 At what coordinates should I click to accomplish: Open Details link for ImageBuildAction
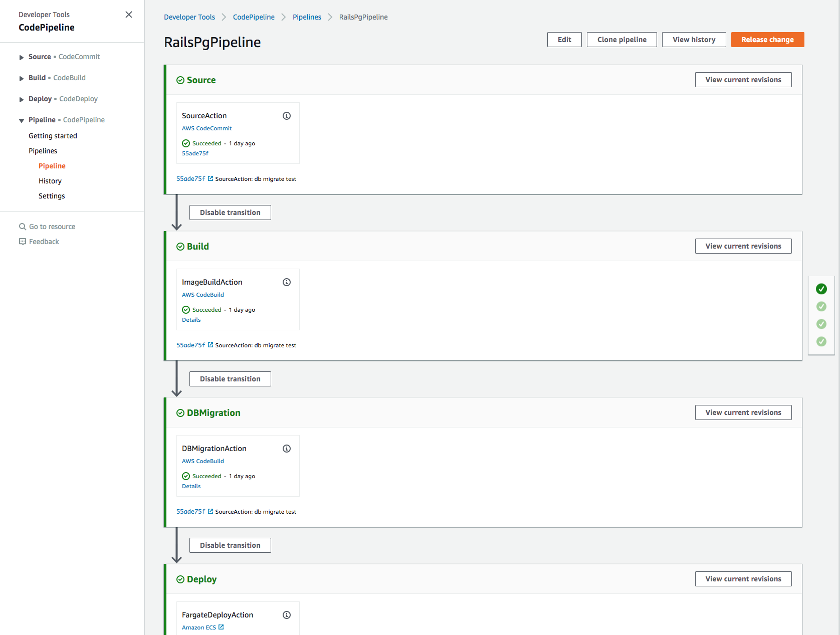pyautogui.click(x=191, y=320)
